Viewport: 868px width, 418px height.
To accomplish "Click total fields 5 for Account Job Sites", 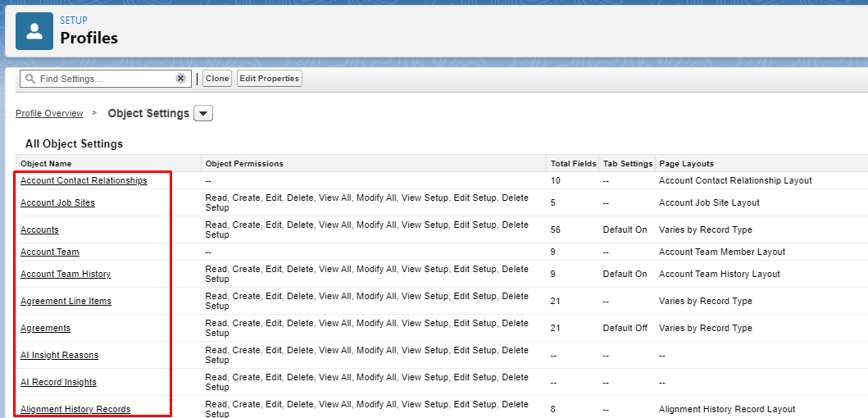I will (x=553, y=202).
